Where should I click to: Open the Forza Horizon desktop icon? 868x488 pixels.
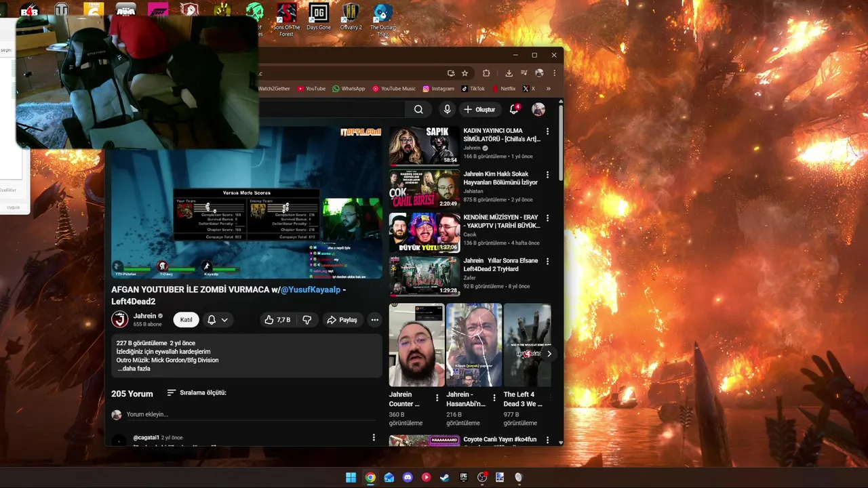tap(157, 10)
